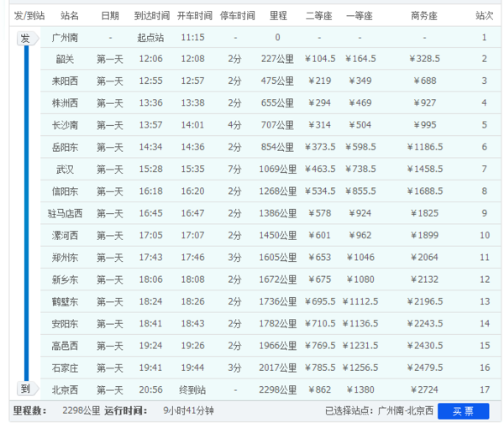
Task: Click the 已选择站点 广州南-北京西 text
Action: (380, 410)
